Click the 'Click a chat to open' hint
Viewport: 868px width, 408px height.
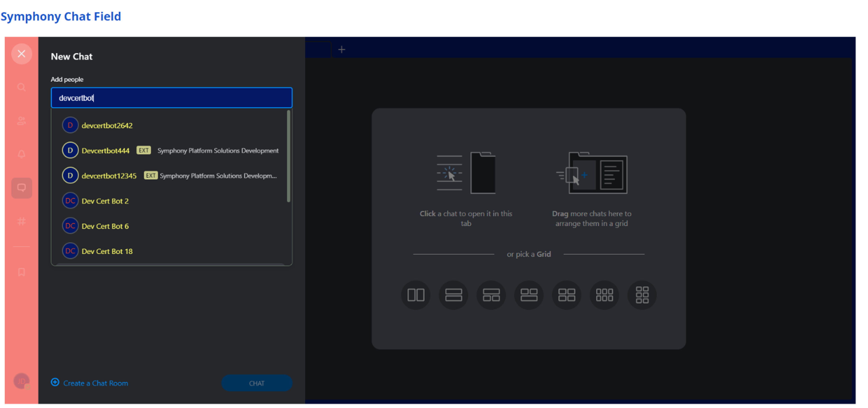(x=466, y=218)
